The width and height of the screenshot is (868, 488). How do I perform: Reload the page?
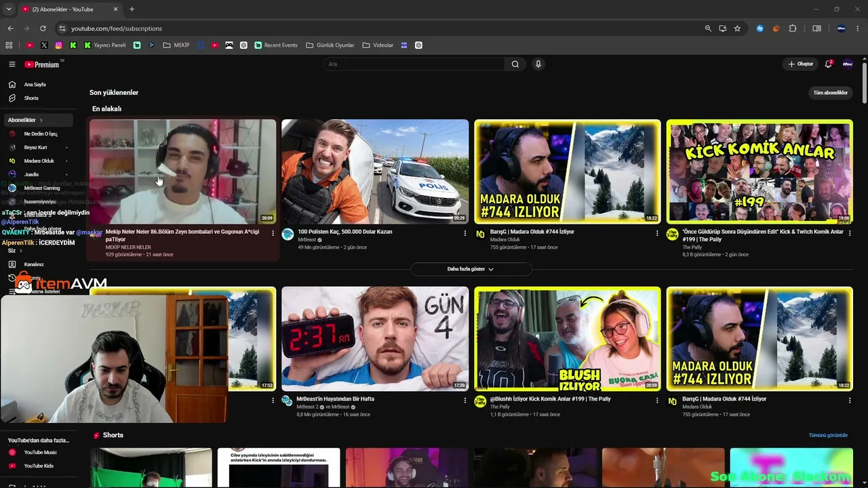[x=43, y=28]
